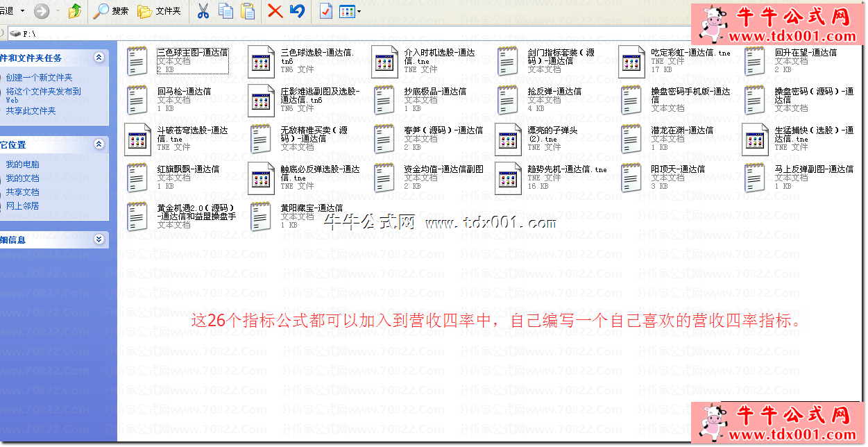
Task: Select the 漂亮的子弹头(2).tne file
Action: 537,138
